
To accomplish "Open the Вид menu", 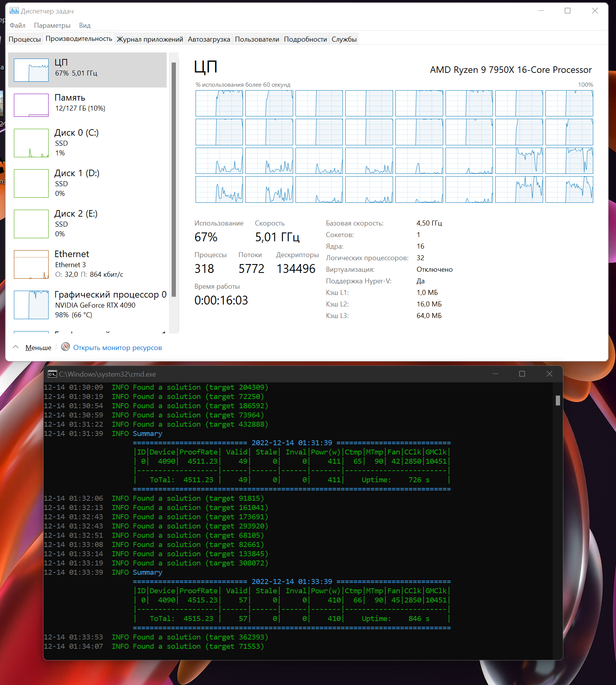I will click(x=85, y=25).
